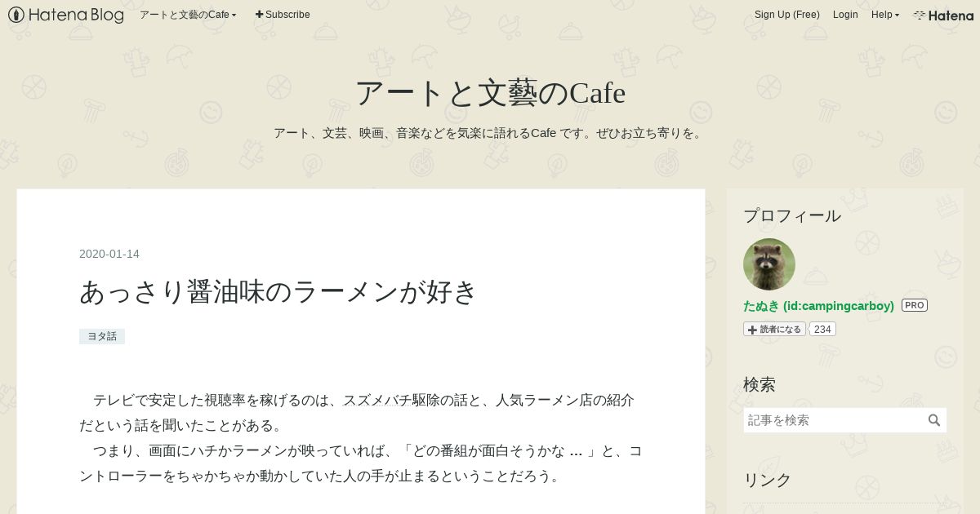Image resolution: width=980 pixels, height=514 pixels.
Task: Expand the Help dropdown menu
Action: 885,15
